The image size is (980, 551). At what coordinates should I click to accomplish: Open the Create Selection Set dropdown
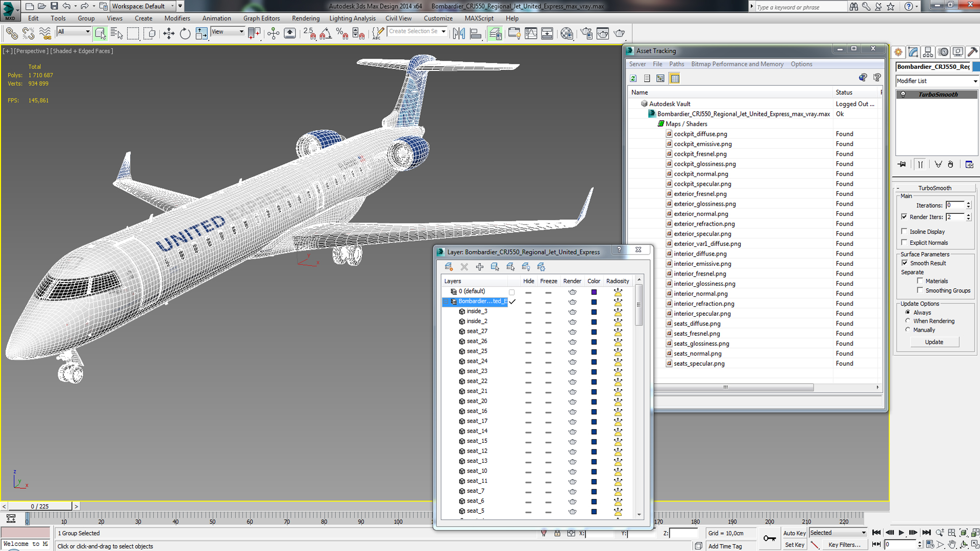pyautogui.click(x=417, y=32)
